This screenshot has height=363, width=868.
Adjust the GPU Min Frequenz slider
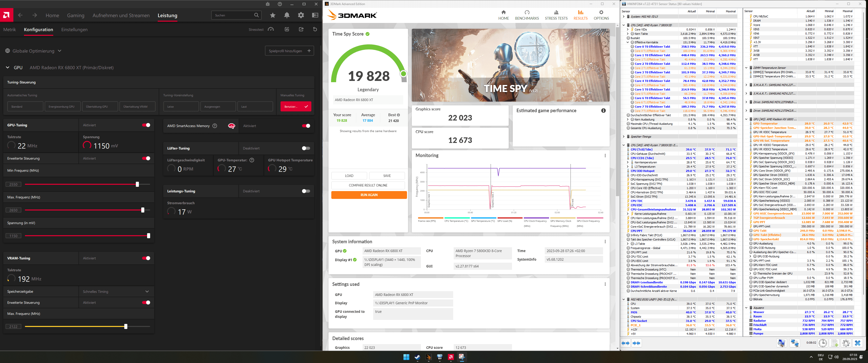pyautogui.click(x=137, y=184)
